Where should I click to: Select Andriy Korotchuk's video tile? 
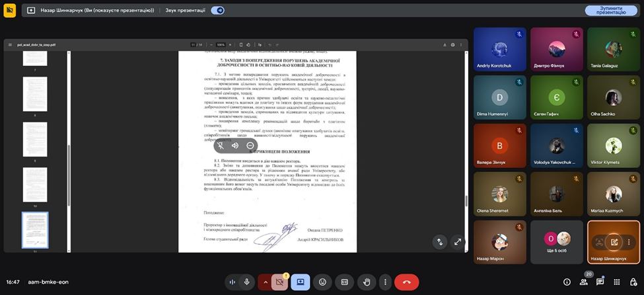[x=500, y=49]
